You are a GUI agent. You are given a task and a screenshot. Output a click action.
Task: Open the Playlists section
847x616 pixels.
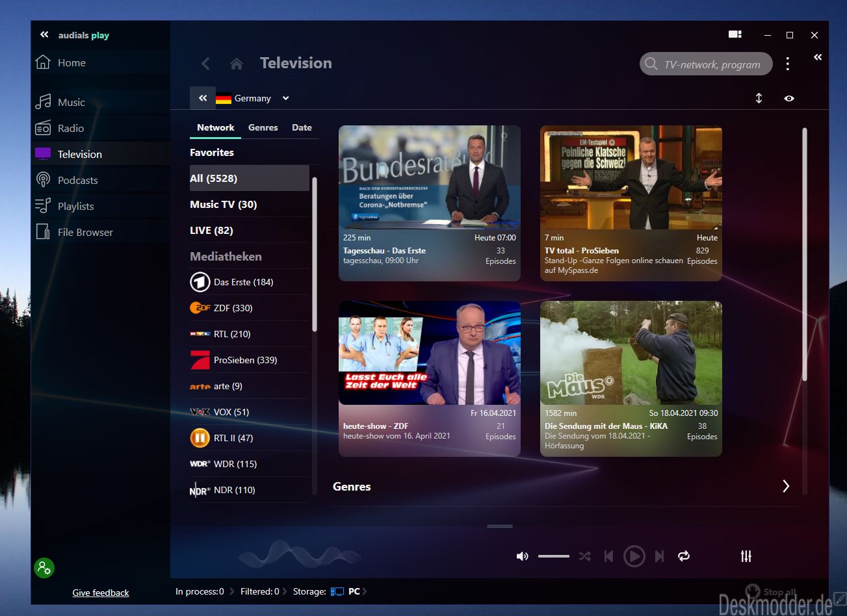tap(101, 206)
